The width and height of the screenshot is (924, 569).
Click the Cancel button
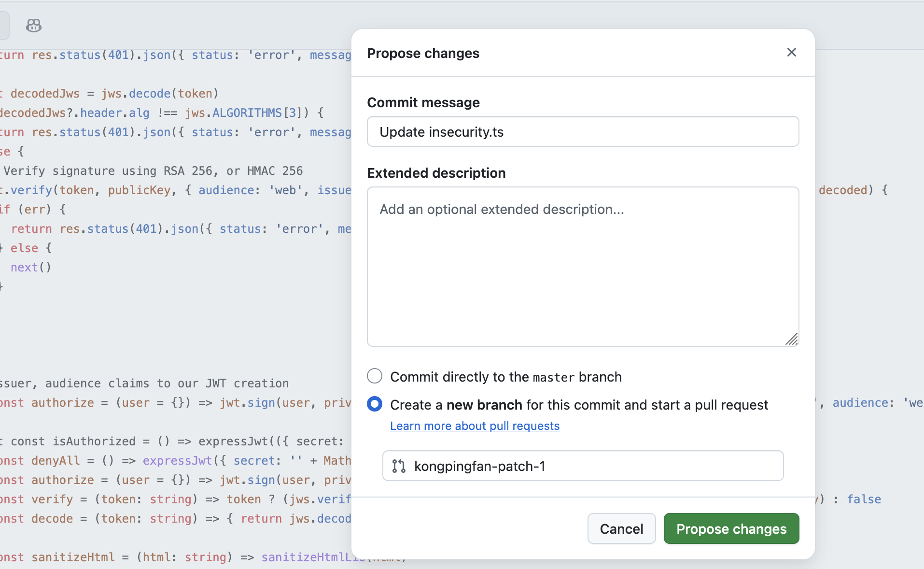point(621,529)
